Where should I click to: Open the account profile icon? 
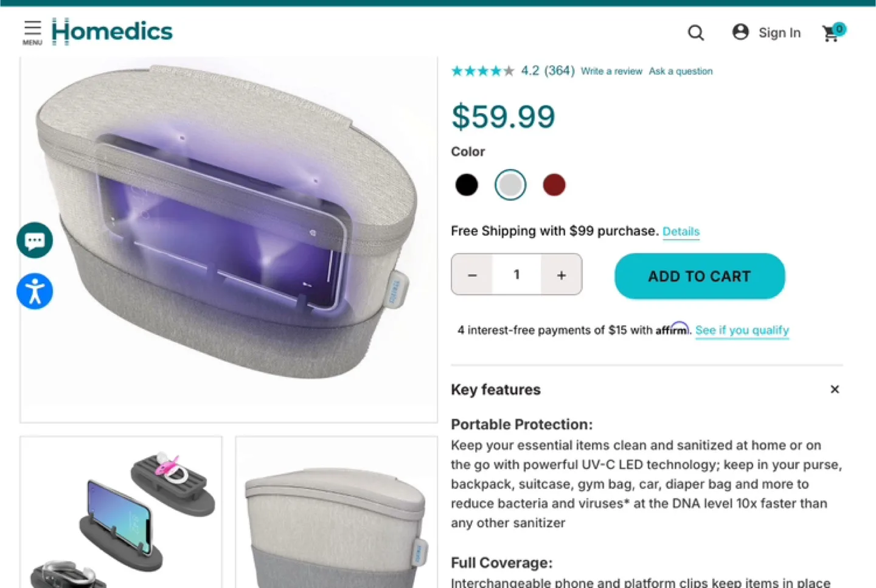[x=740, y=32]
